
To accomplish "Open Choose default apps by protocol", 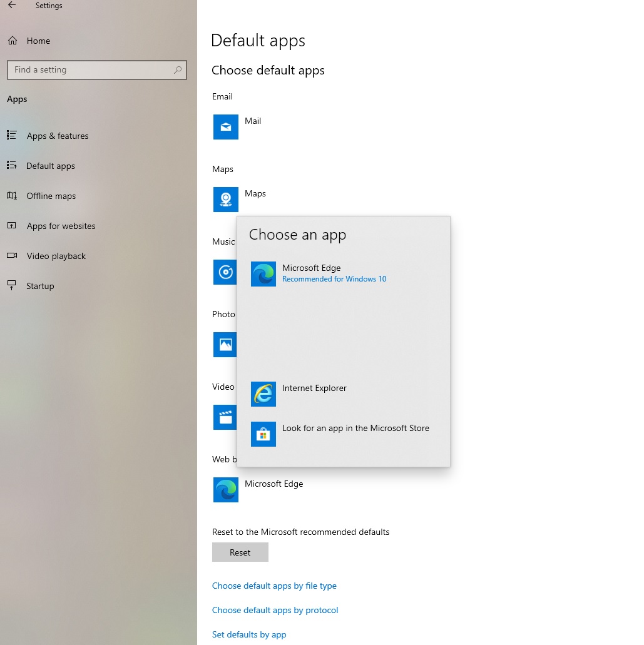I will point(275,610).
